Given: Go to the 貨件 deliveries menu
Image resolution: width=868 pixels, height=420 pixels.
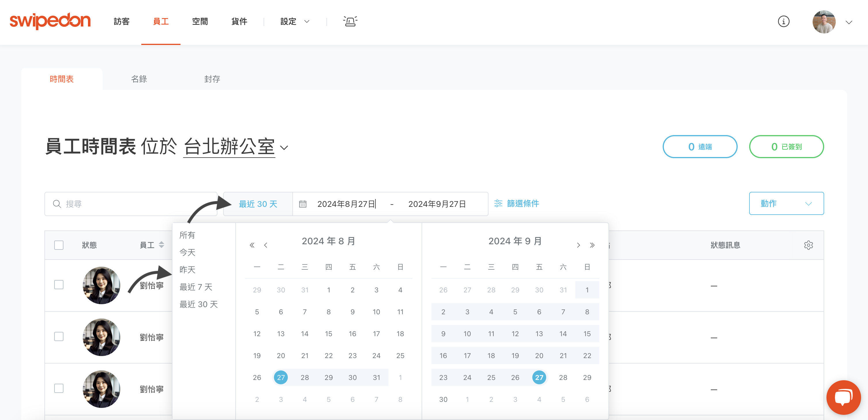Looking at the screenshot, I should tap(239, 22).
